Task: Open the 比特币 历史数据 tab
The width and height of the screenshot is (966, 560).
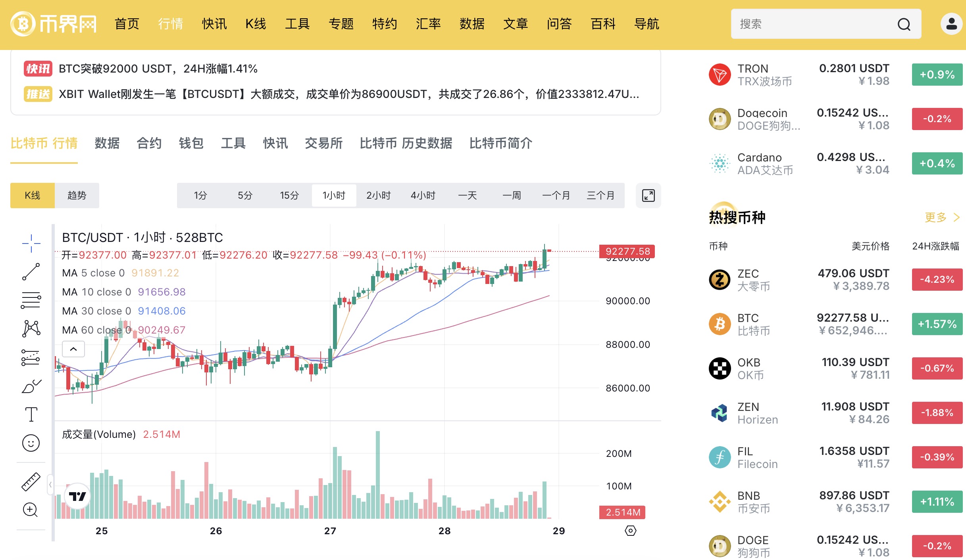Action: point(406,143)
